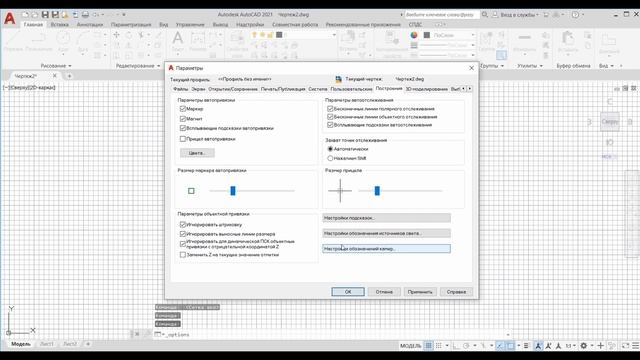Viewport: 640px width, 360px height.
Task: Click the first annotation scale icon in status bar
Action: pyautogui.click(x=538, y=346)
